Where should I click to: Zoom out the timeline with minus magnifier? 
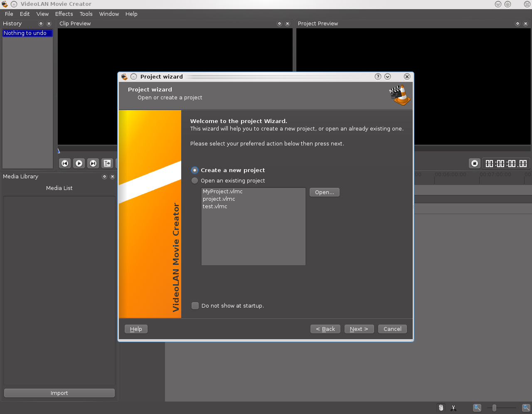477,408
